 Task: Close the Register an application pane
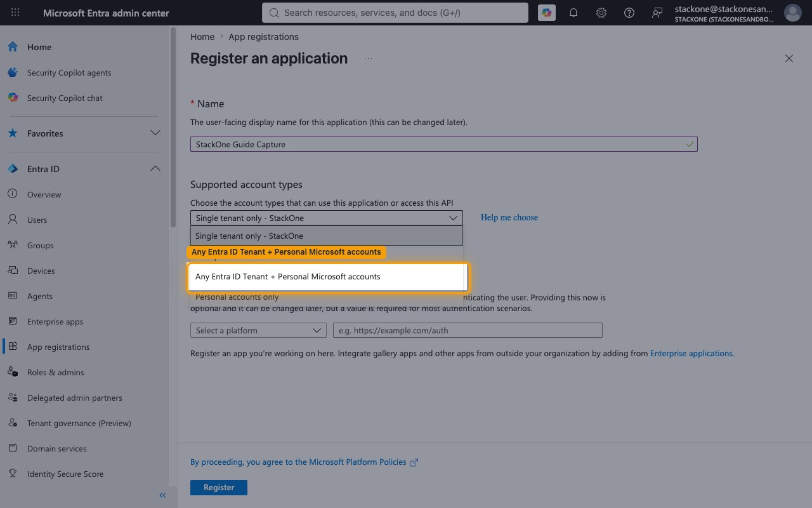click(x=789, y=58)
